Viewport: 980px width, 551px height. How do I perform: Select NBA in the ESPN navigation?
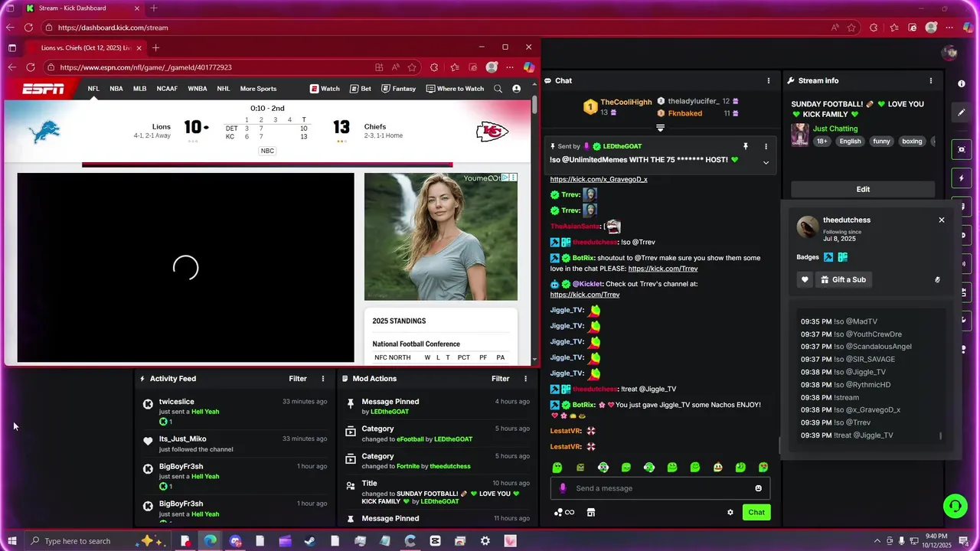coord(116,89)
